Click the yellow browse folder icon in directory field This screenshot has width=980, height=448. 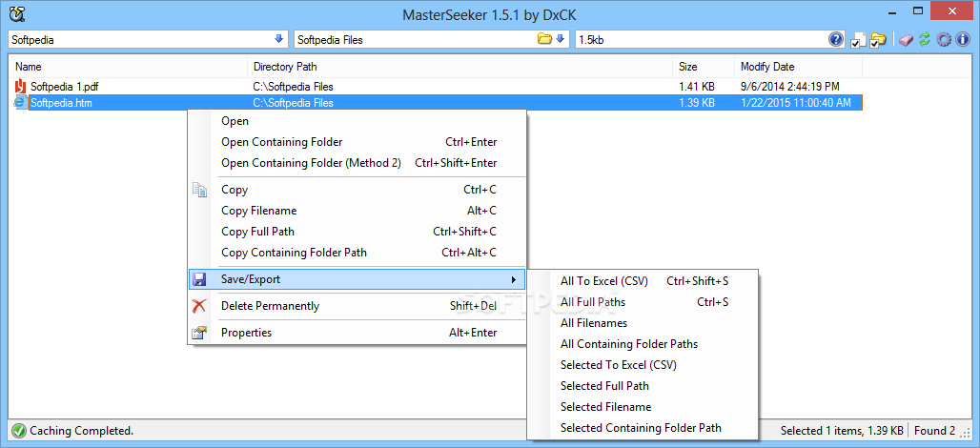(545, 39)
